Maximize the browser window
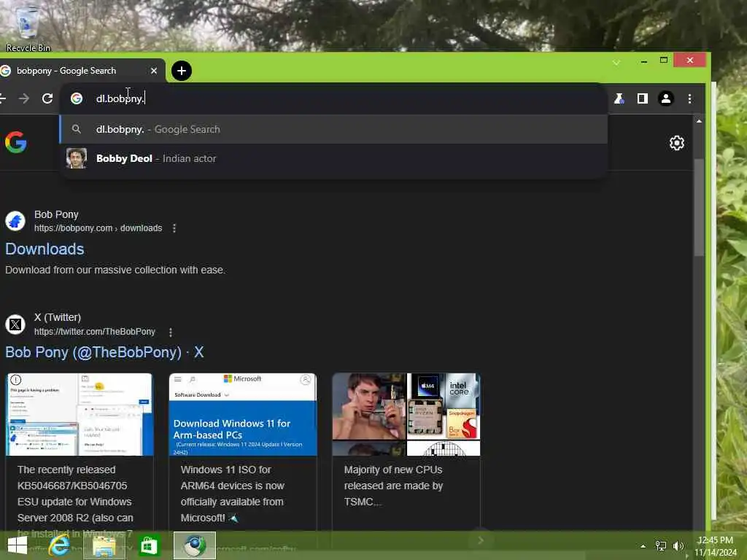747x560 pixels. 664,61
